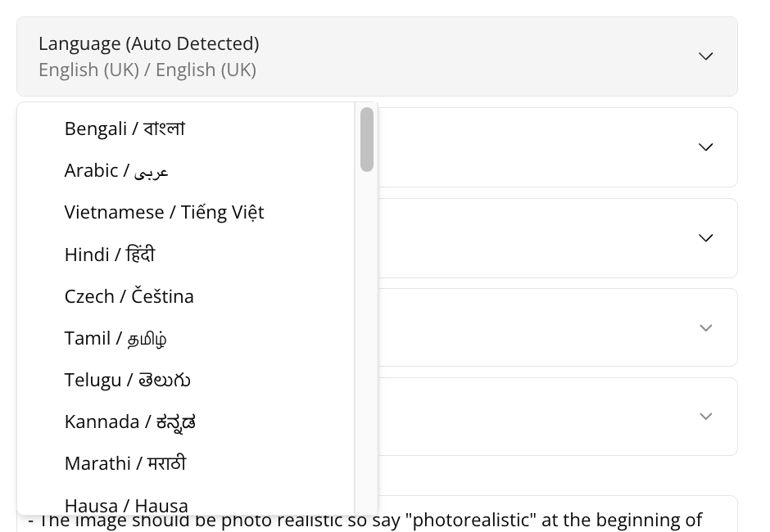
Task: Select Bengali from the language list
Action: [x=125, y=128]
